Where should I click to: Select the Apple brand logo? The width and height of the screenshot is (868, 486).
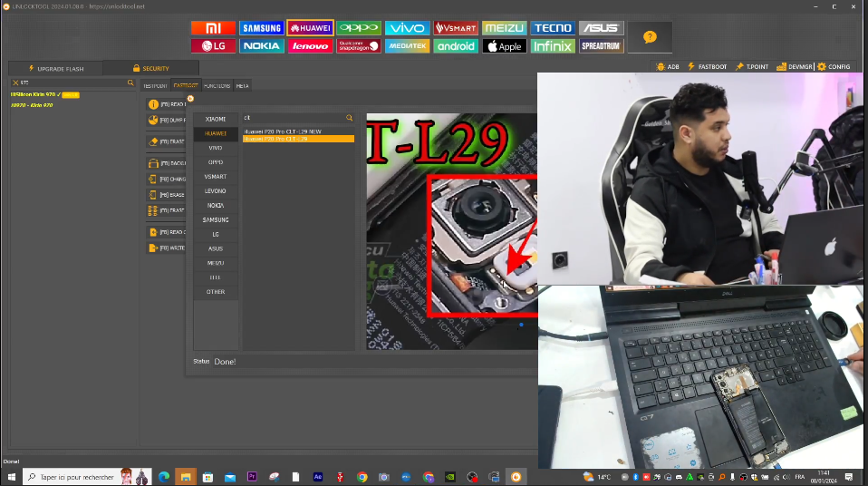505,46
